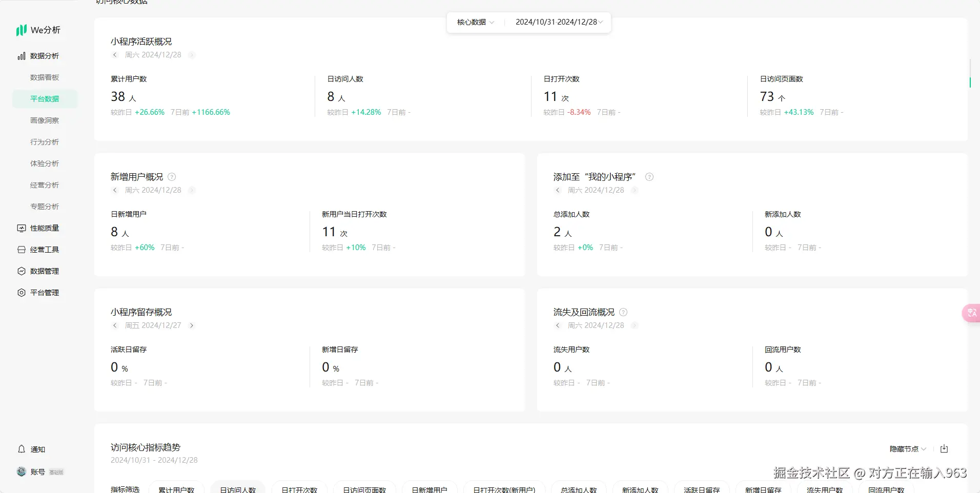
Task: Open 经营分析 in the sidebar
Action: tap(45, 185)
